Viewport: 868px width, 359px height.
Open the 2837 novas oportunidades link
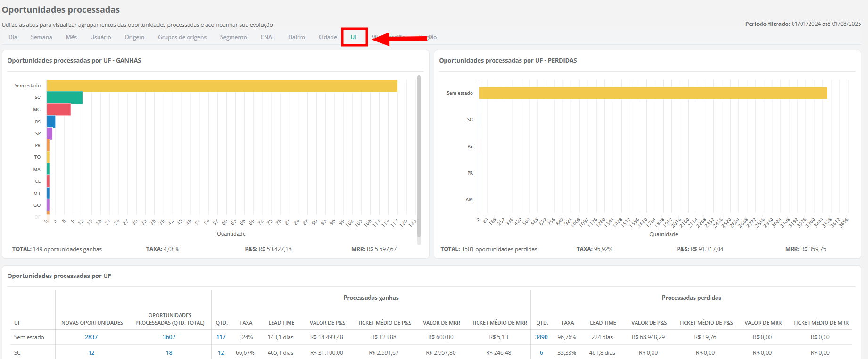pos(91,337)
